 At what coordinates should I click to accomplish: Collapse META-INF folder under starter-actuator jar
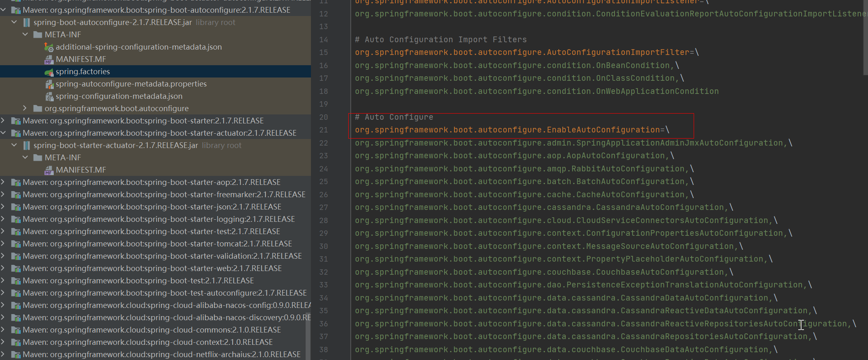25,157
